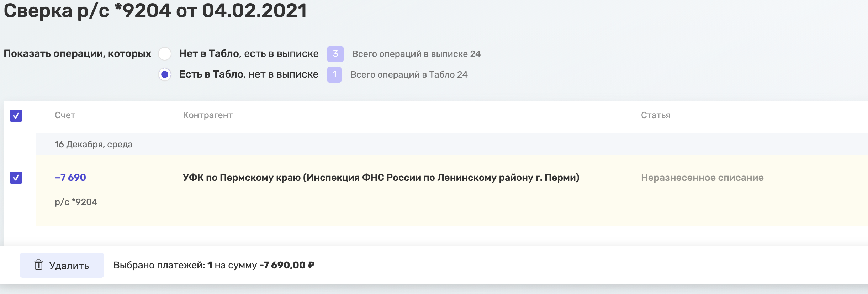Open the -7 690 amount link
The width and height of the screenshot is (868, 294).
[70, 178]
